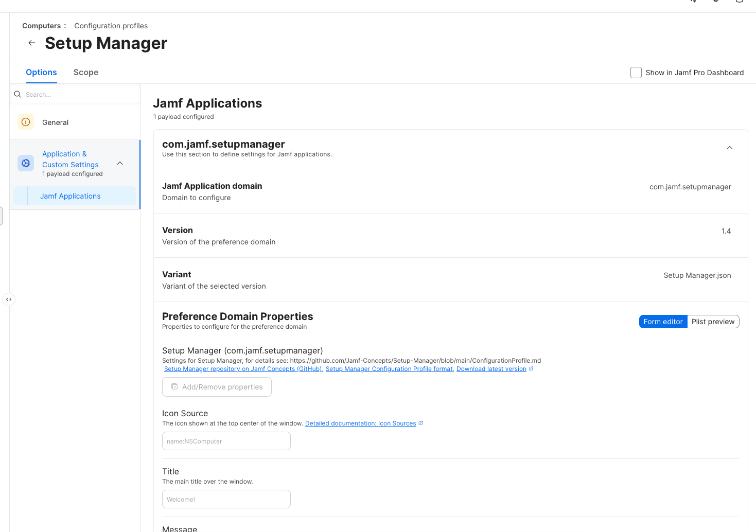Select the Form editor view

pyautogui.click(x=663, y=322)
